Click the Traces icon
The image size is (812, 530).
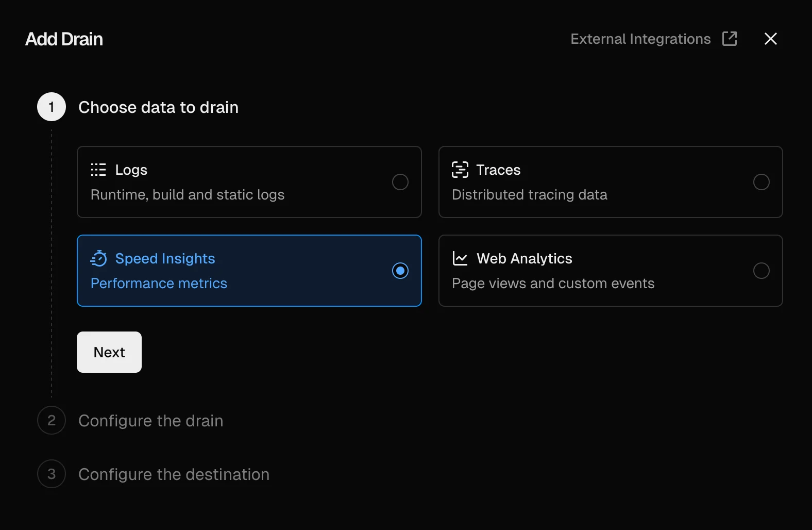[x=460, y=170]
